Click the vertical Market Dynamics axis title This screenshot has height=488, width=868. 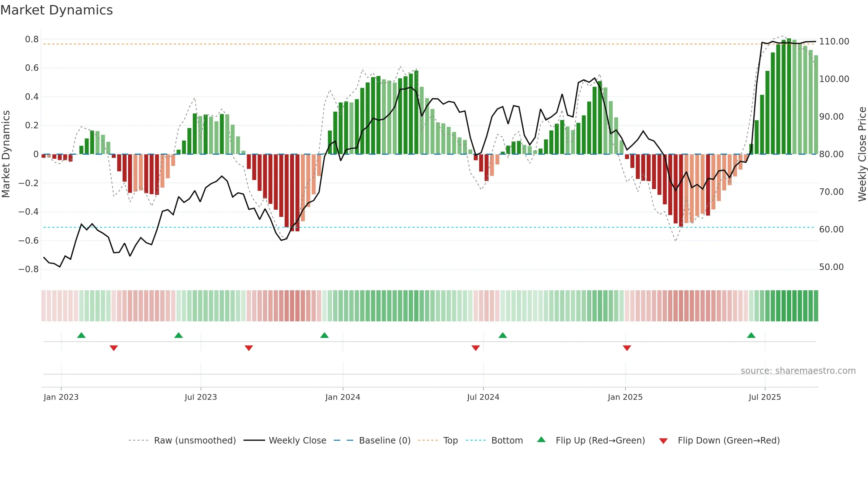(x=6, y=154)
